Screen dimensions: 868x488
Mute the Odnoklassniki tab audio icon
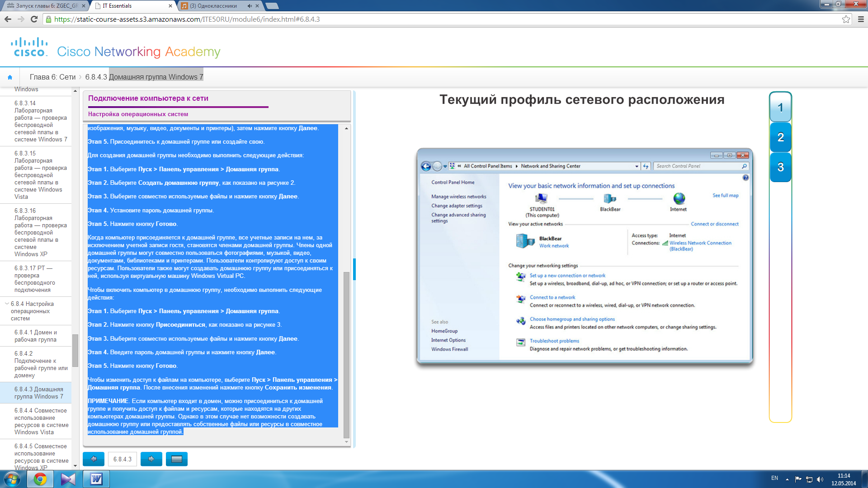click(250, 6)
